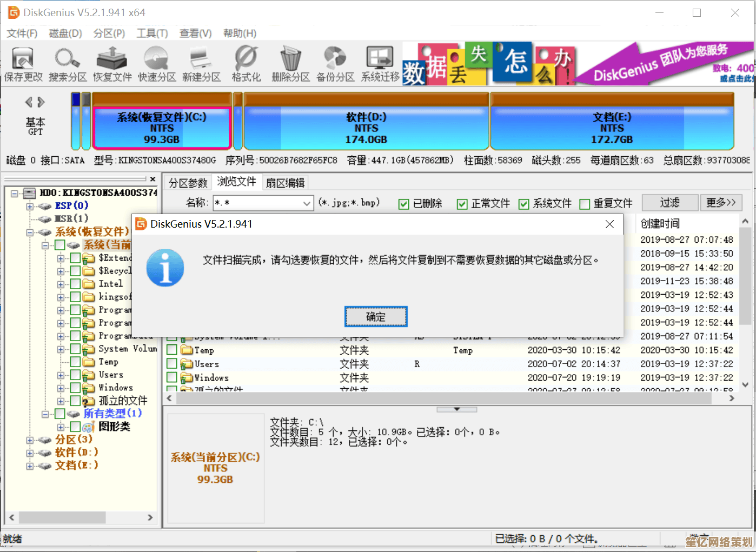The image size is (756, 552).
Task: Expand the 软件(D:) tree node
Action: (x=30, y=453)
